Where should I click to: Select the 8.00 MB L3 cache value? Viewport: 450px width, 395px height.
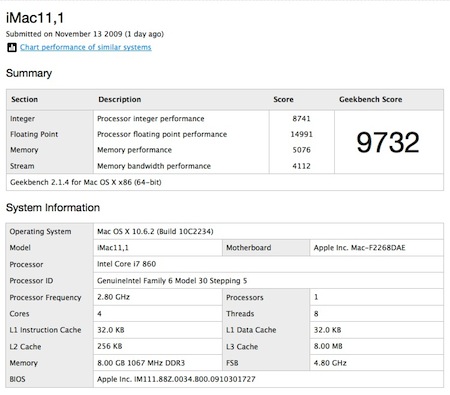click(x=328, y=346)
